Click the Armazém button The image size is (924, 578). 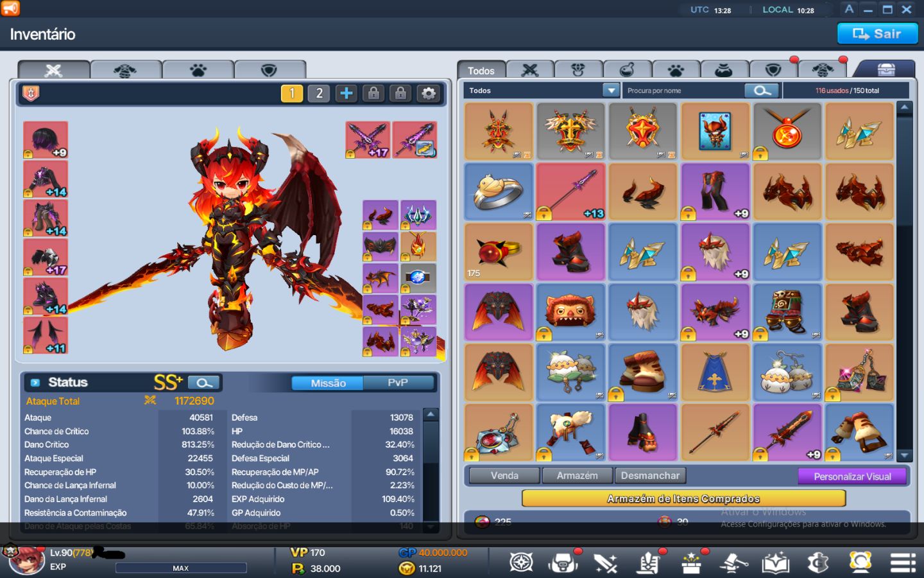click(x=577, y=476)
